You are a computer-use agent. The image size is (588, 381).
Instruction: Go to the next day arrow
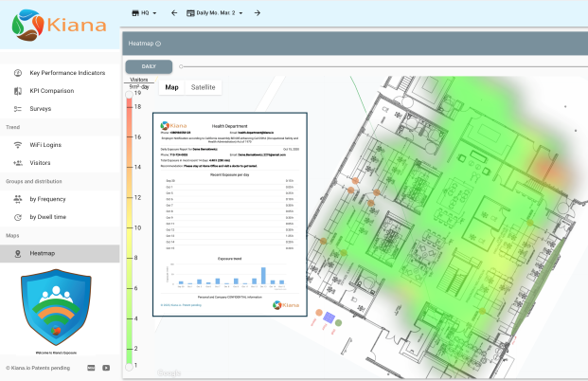click(x=258, y=13)
